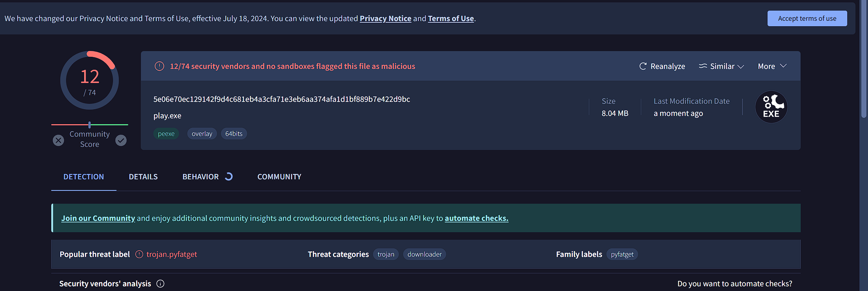The image size is (868, 291).
Task: Click the EXE file type icon
Action: 771,107
